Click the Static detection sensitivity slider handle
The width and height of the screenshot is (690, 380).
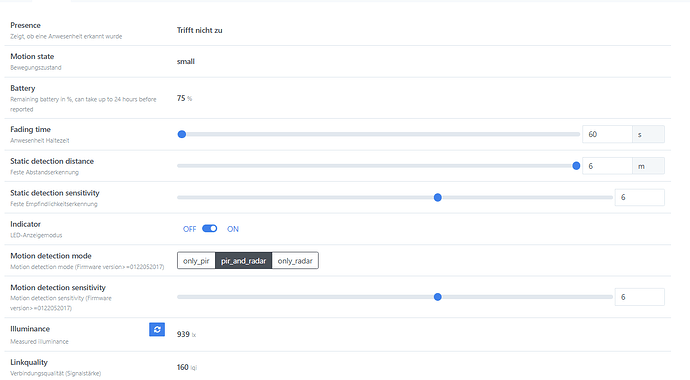coord(437,197)
